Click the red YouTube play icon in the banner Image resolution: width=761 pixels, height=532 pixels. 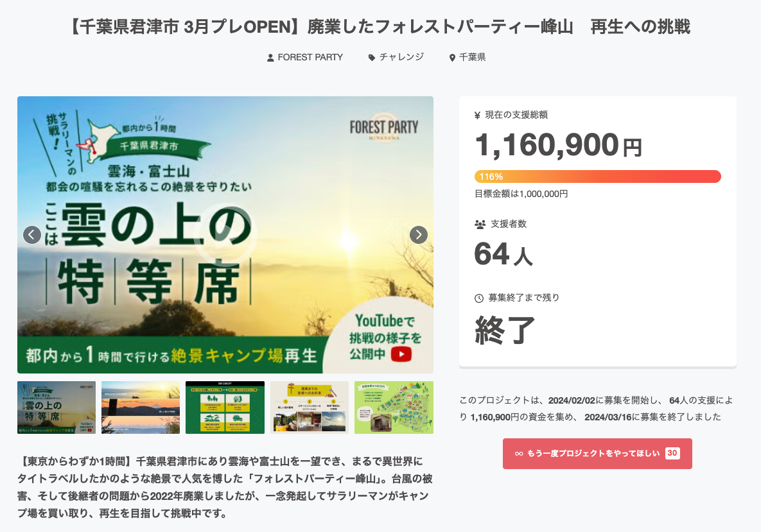click(401, 354)
